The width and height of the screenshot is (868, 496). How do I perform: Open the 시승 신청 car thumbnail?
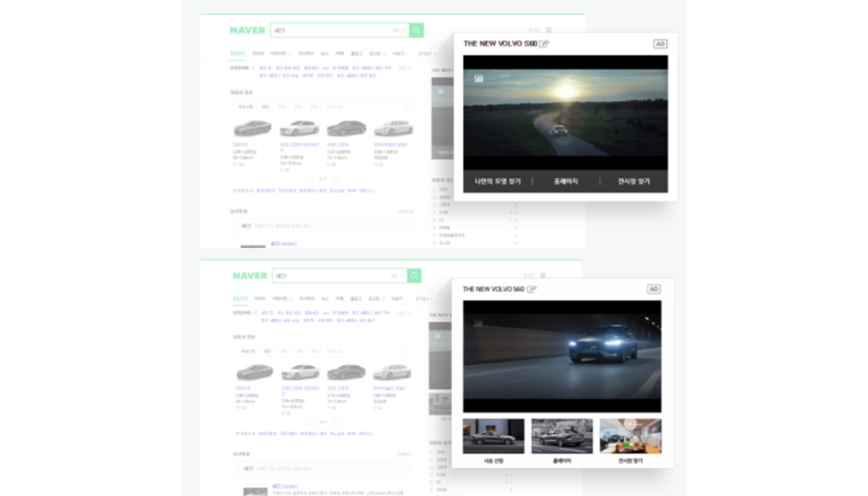pos(494,436)
